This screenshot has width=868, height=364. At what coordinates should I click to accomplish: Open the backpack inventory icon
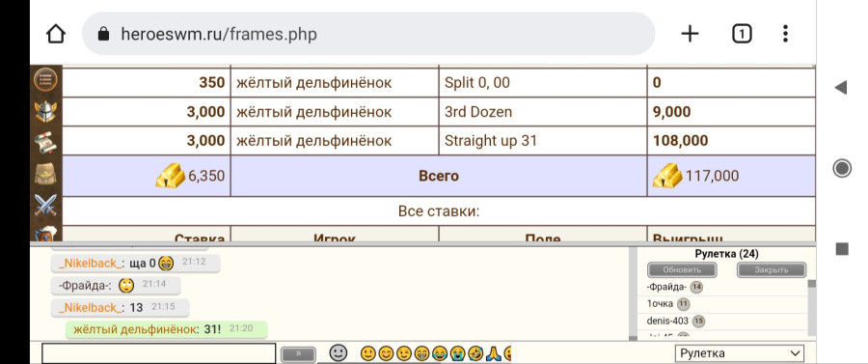tap(45, 174)
